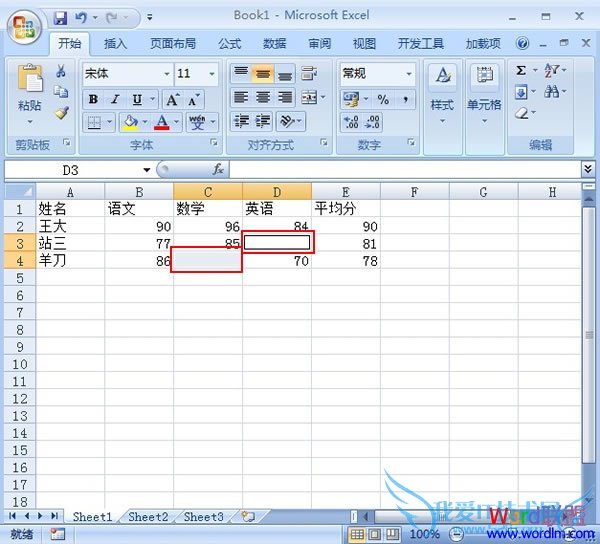
Task: Undo the last action
Action: 81,17
